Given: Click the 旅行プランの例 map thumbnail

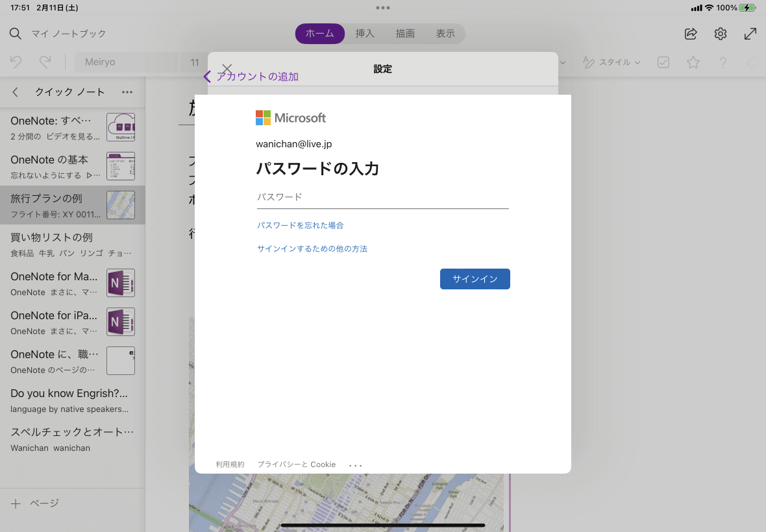Looking at the screenshot, I should (x=121, y=205).
